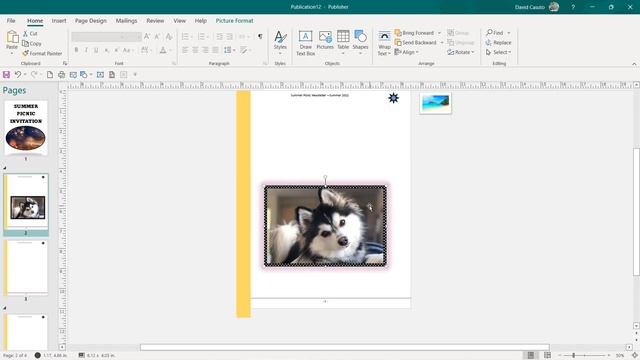Click the zoom slider handle
The height and width of the screenshot is (360, 640).
click(573, 356)
